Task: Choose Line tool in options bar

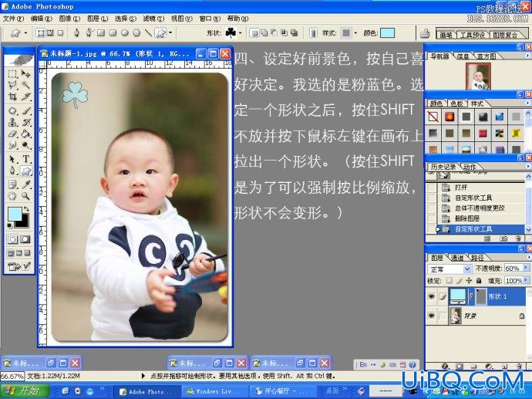Action: [148, 32]
